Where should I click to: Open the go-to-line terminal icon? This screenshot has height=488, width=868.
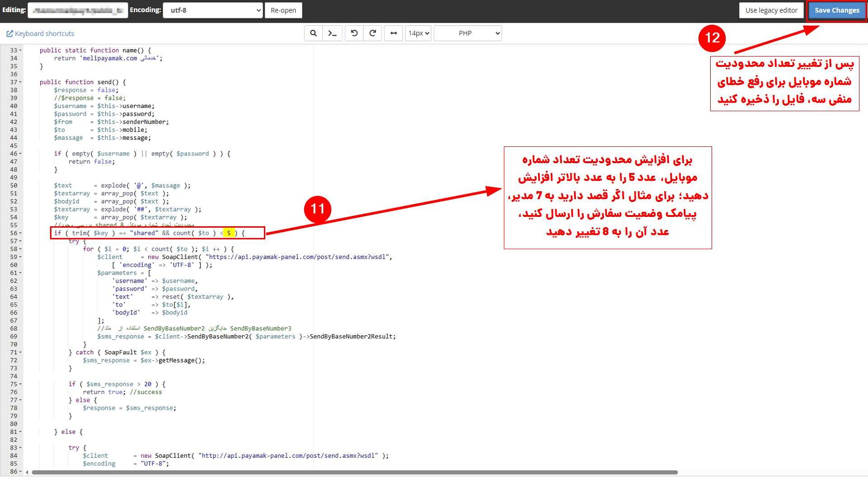[332, 33]
